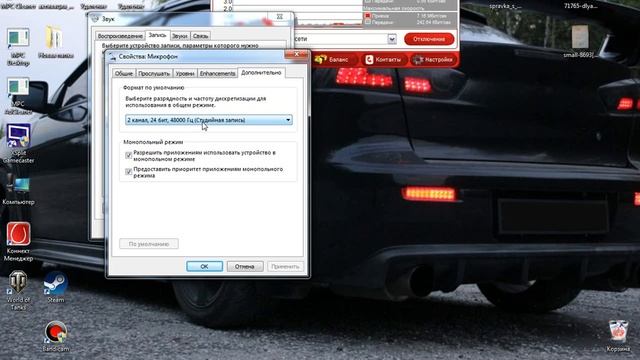This screenshot has height=360, width=640.
Task: Switch to the Общие tab
Action: click(x=124, y=73)
